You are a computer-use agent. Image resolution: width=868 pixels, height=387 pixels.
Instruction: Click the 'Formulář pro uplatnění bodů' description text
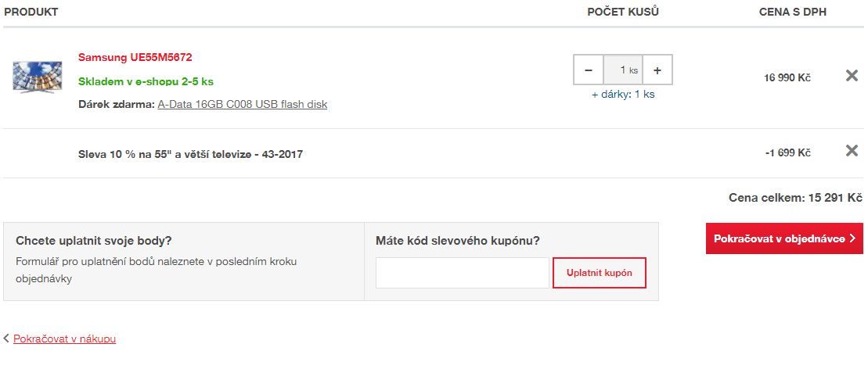pyautogui.click(x=157, y=270)
